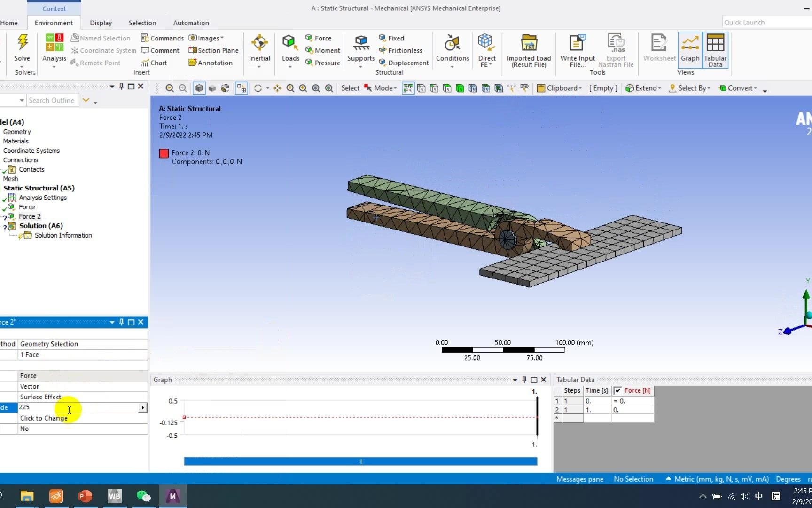Click the red Force 2 legend swatch
The image size is (812, 508).
click(x=164, y=153)
